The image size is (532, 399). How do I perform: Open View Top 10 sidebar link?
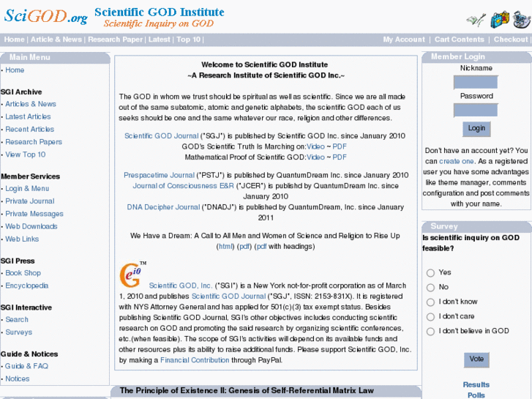pos(25,154)
